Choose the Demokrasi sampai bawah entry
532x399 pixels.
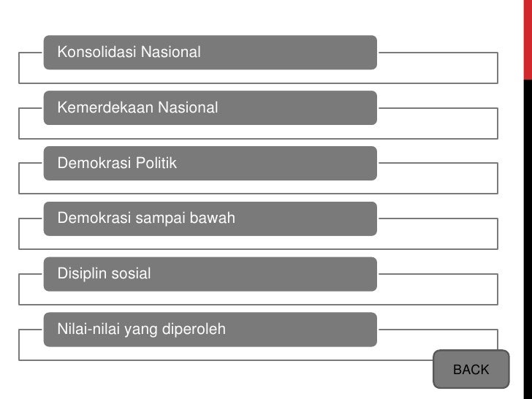pyautogui.click(x=210, y=219)
